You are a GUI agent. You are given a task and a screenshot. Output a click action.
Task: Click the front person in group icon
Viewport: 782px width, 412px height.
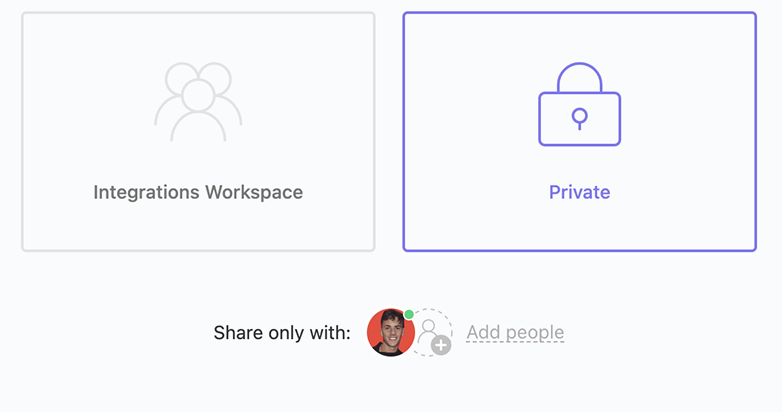click(198, 111)
